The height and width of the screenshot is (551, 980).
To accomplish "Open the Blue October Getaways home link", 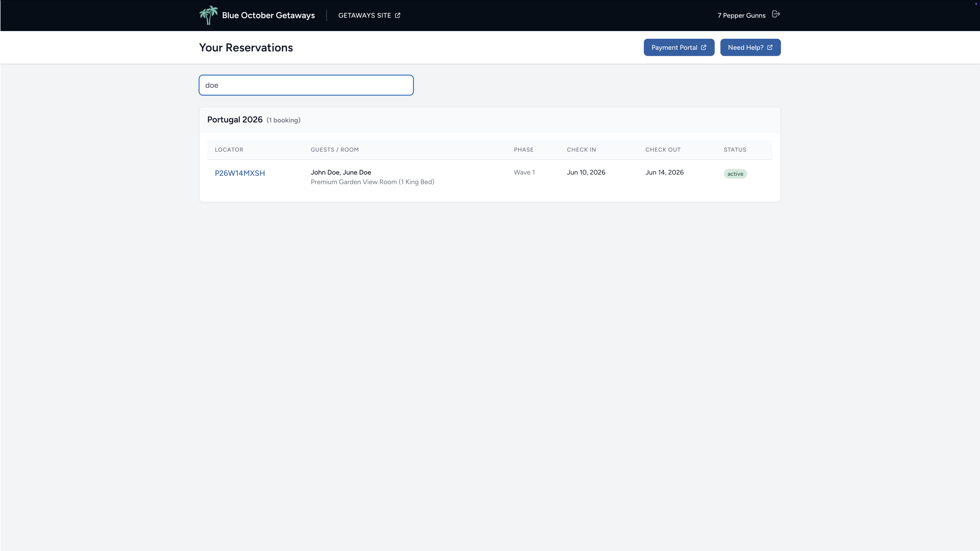I will point(268,15).
